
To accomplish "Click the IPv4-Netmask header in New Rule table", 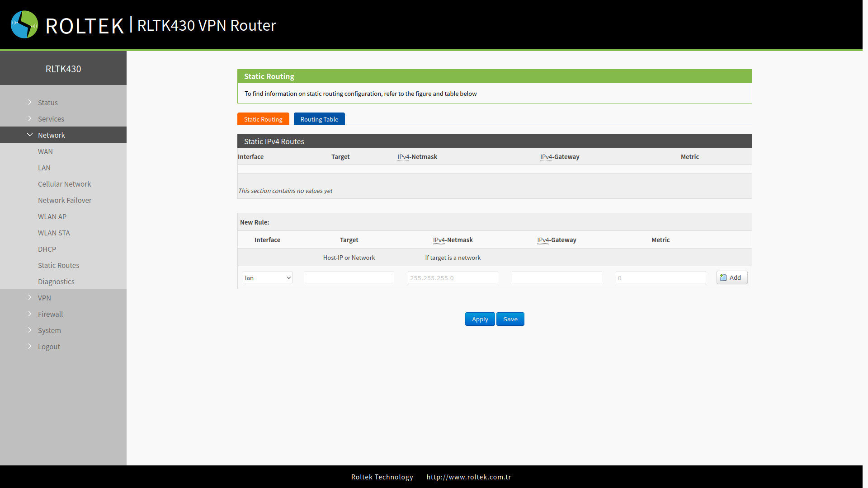I will [453, 240].
